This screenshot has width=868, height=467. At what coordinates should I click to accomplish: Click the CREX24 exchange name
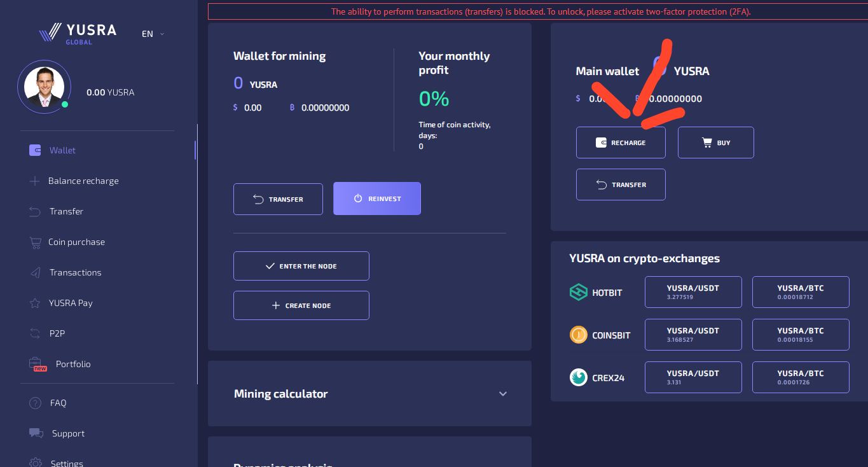coord(609,378)
